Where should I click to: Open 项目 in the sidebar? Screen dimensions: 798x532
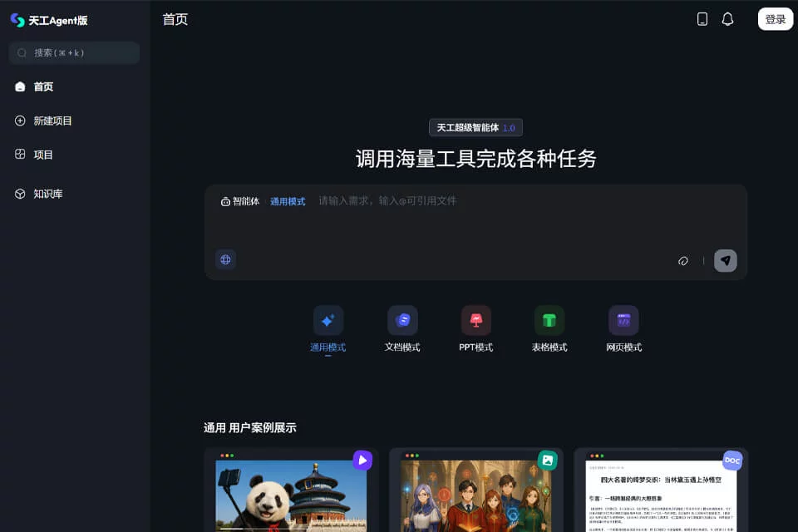pyautogui.click(x=33, y=155)
